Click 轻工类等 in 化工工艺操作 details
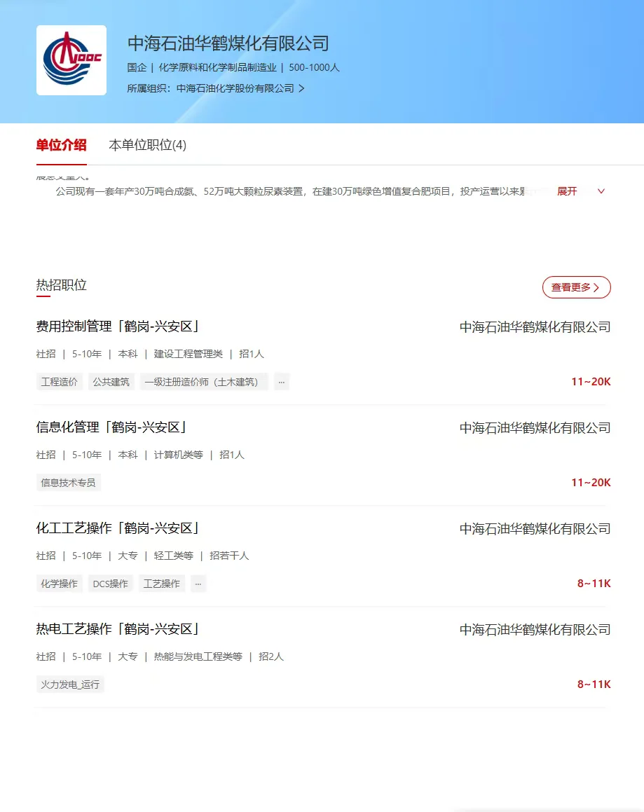This screenshot has width=644, height=812. (x=174, y=556)
